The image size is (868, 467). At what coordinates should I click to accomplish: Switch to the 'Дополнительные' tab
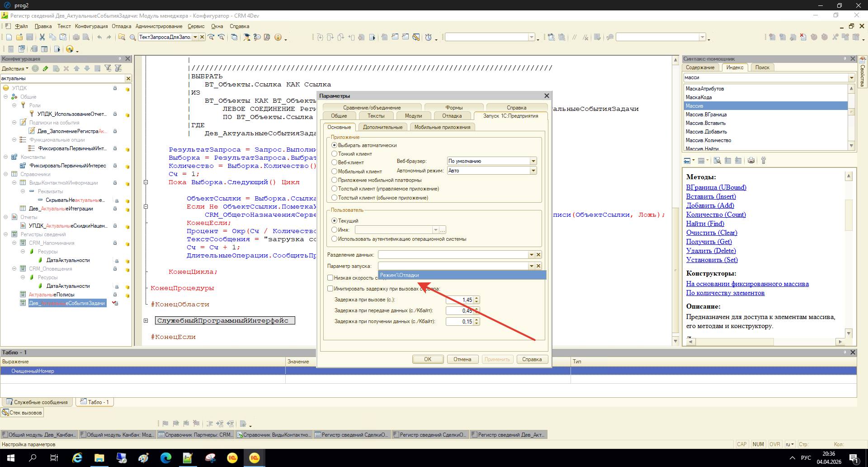[x=382, y=127]
